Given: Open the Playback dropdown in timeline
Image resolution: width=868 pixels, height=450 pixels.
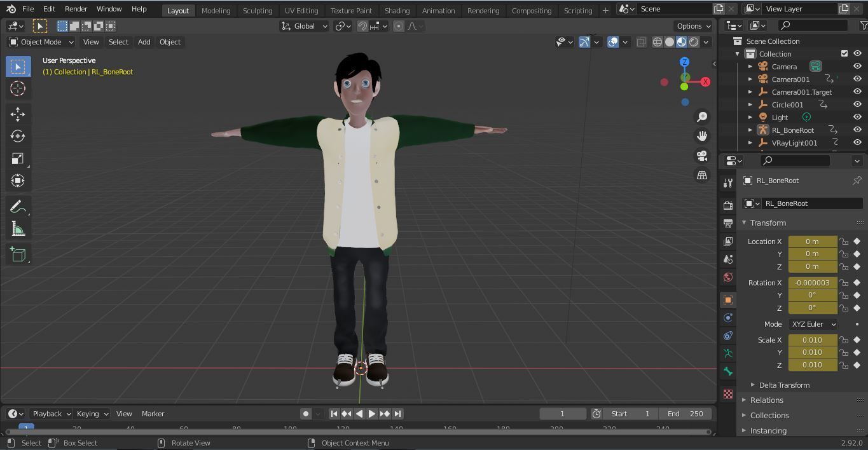Looking at the screenshot, I should tap(51, 414).
